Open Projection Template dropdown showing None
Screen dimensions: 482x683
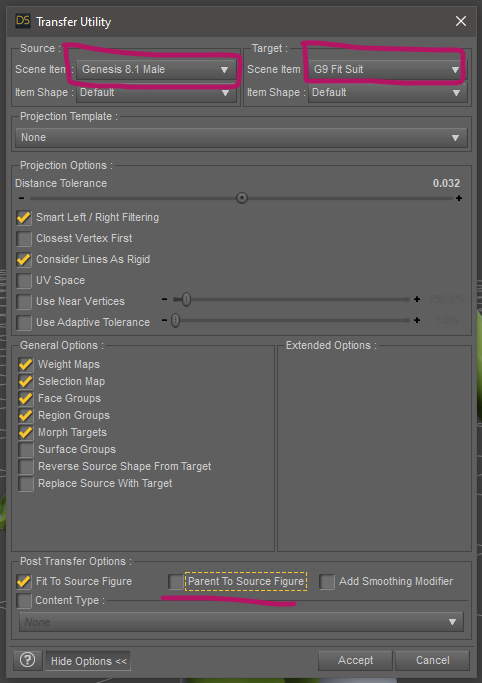click(241, 137)
